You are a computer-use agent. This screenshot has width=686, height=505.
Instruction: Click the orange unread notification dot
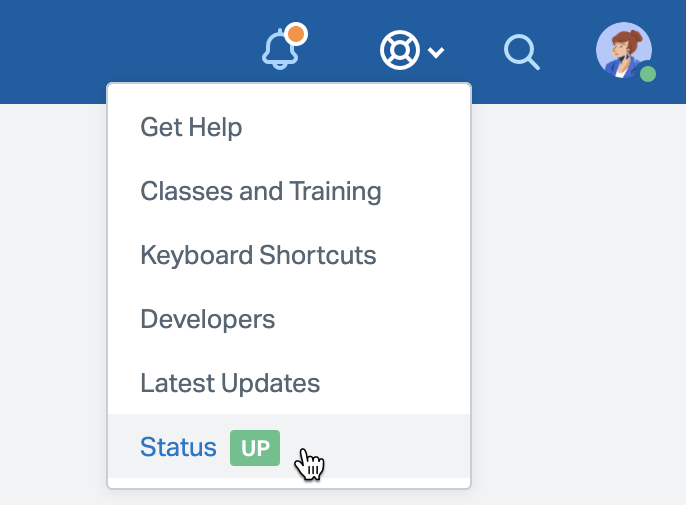pos(295,34)
